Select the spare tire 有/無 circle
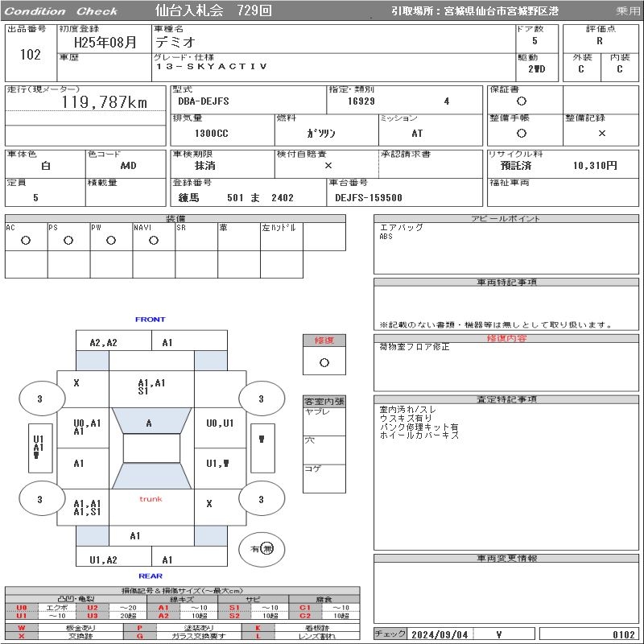Screen dimensions: 644x644 [x=262, y=549]
